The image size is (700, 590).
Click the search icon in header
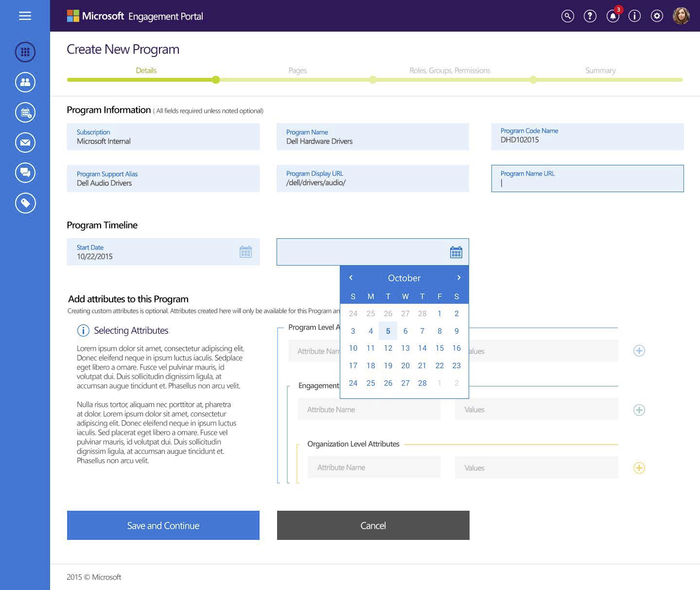567,16
